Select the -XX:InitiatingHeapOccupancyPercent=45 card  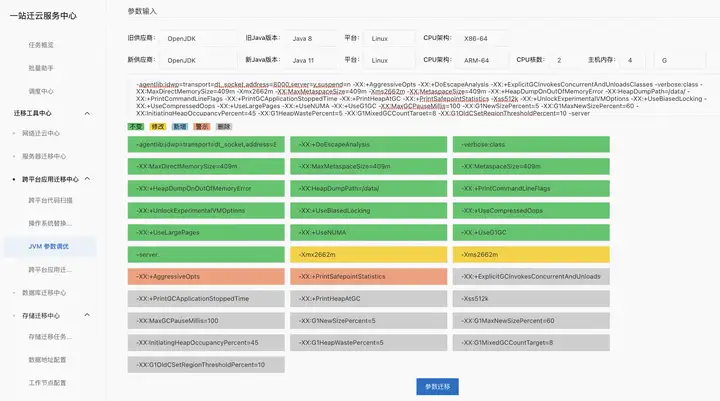coord(206,343)
